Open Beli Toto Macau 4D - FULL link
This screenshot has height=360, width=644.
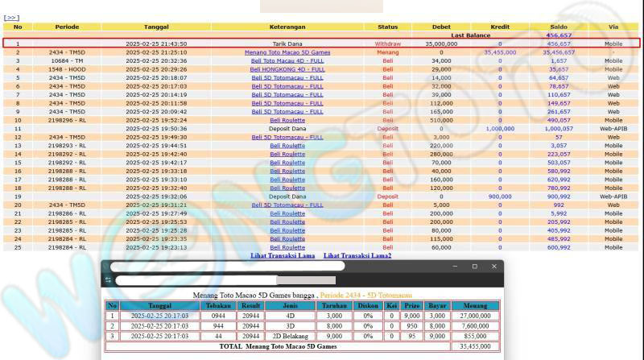[x=287, y=61]
